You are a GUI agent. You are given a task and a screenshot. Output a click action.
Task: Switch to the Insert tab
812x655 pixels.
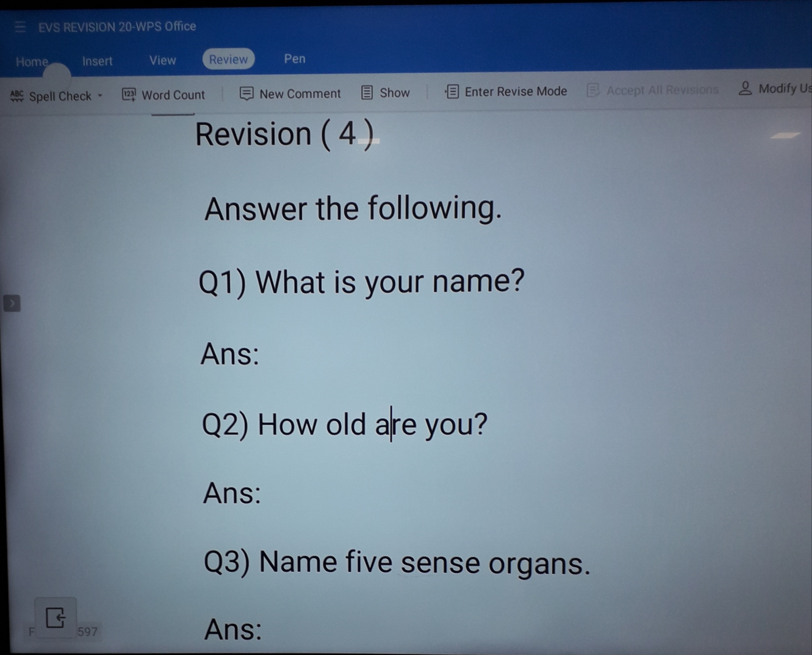click(x=97, y=61)
